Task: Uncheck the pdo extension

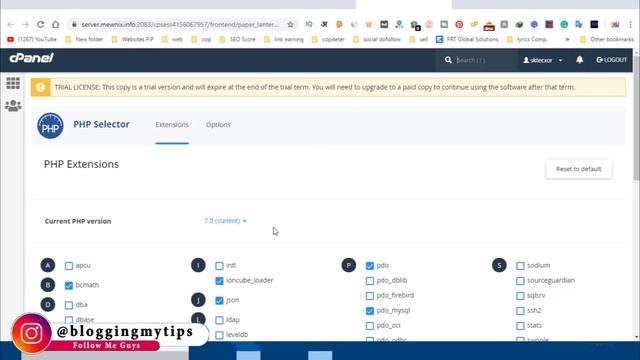Action: pos(370,266)
